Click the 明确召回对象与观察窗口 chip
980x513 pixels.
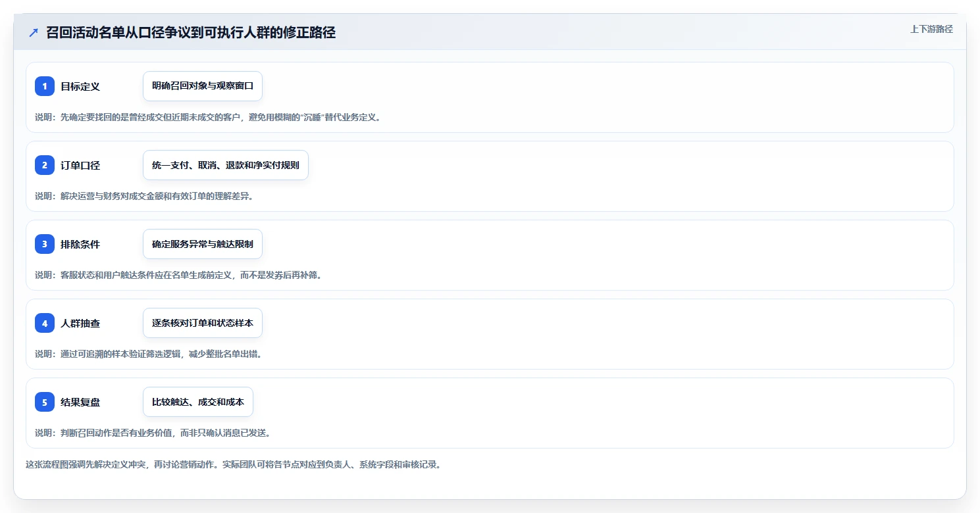[203, 86]
